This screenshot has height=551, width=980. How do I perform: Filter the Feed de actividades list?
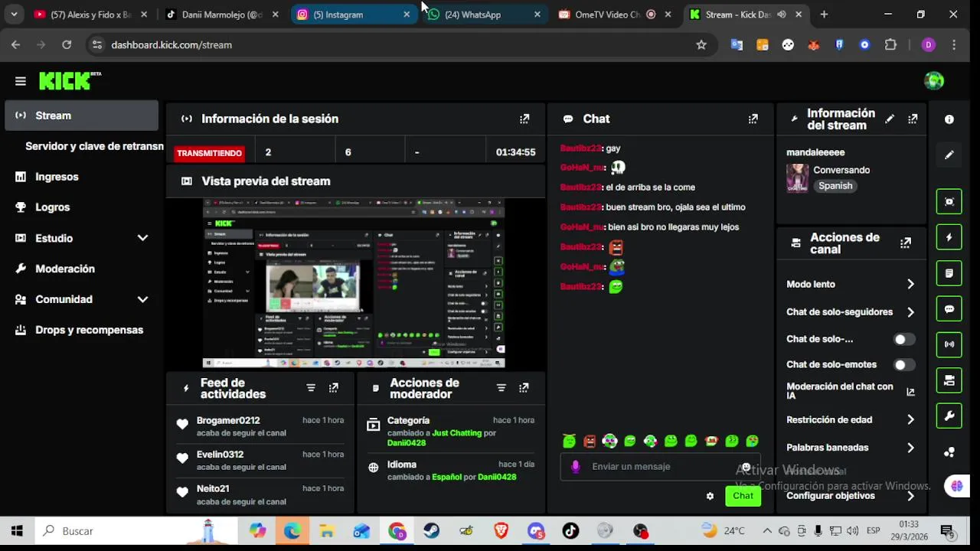pos(311,388)
